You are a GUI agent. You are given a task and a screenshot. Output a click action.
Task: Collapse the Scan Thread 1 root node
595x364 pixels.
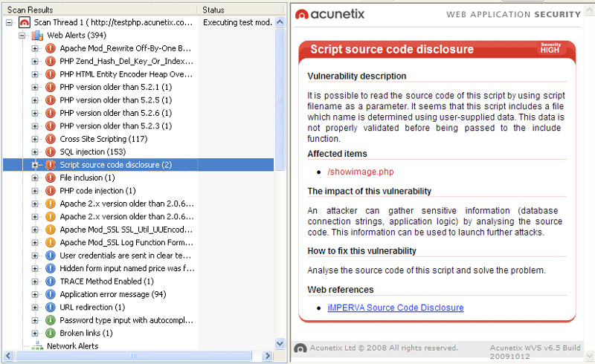pyautogui.click(x=9, y=22)
